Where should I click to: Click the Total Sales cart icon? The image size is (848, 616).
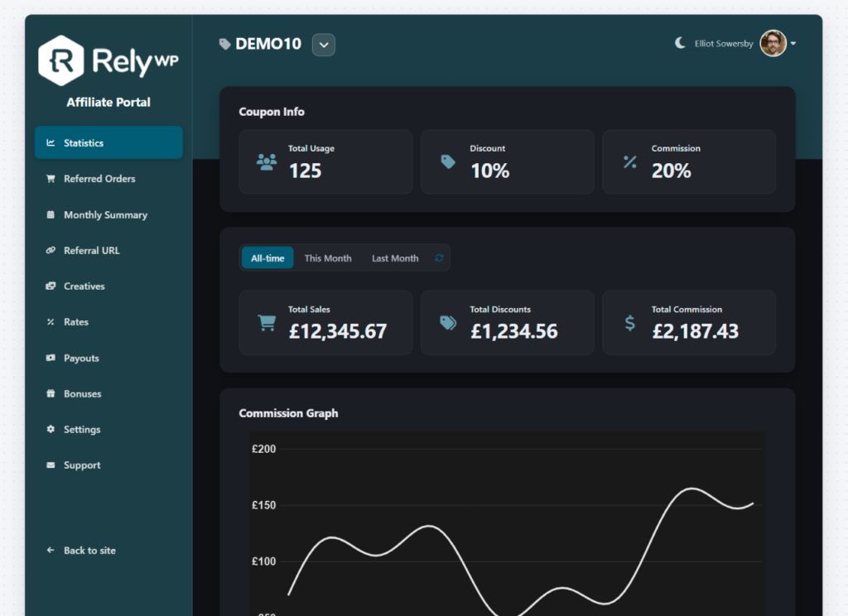click(x=267, y=323)
